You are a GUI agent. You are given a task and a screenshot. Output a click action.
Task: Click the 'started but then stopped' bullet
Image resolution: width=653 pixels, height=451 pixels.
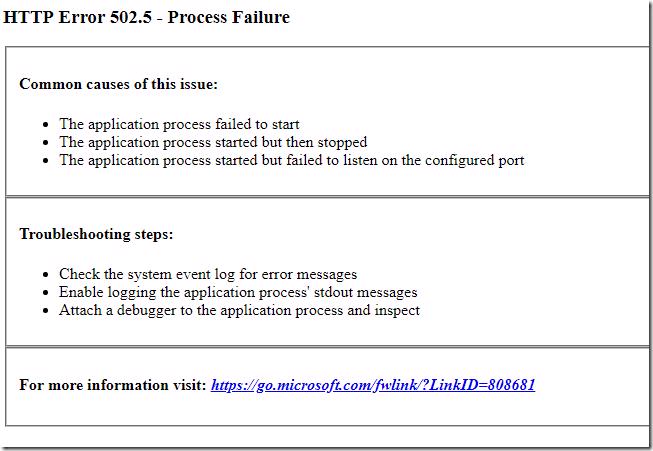(213, 142)
